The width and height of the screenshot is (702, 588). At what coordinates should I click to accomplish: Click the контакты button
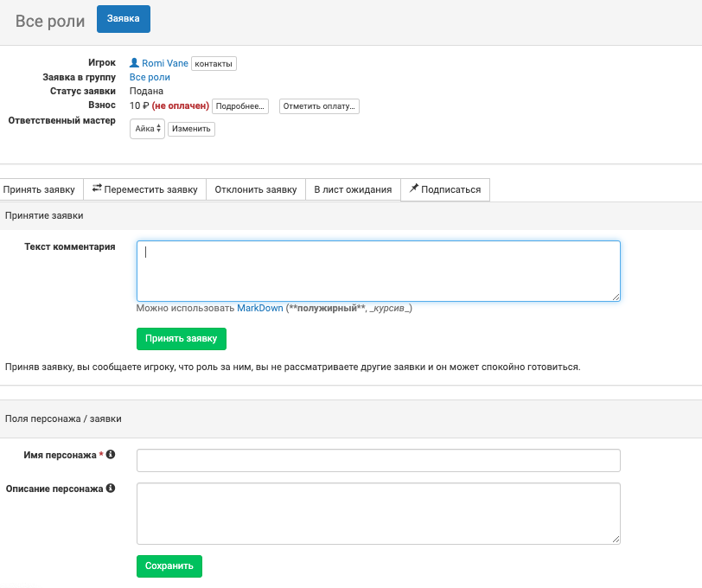click(214, 64)
